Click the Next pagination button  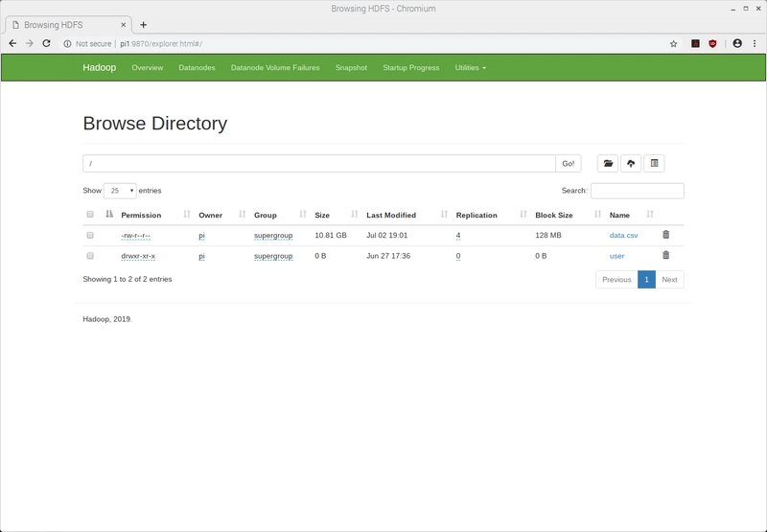pos(669,279)
